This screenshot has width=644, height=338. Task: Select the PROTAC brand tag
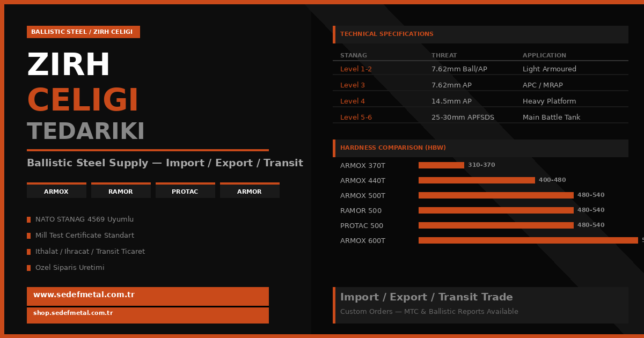(185, 190)
